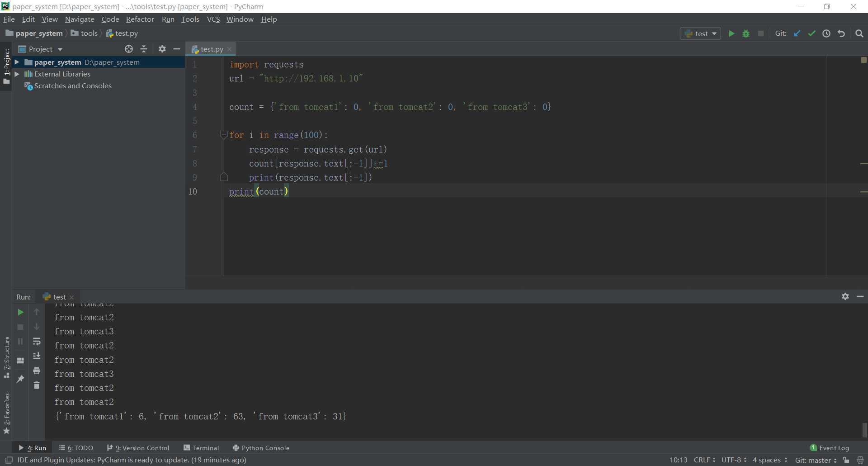Viewport: 868px width, 466px height.
Task: Click fold end marker at line 9
Action: pos(223,177)
